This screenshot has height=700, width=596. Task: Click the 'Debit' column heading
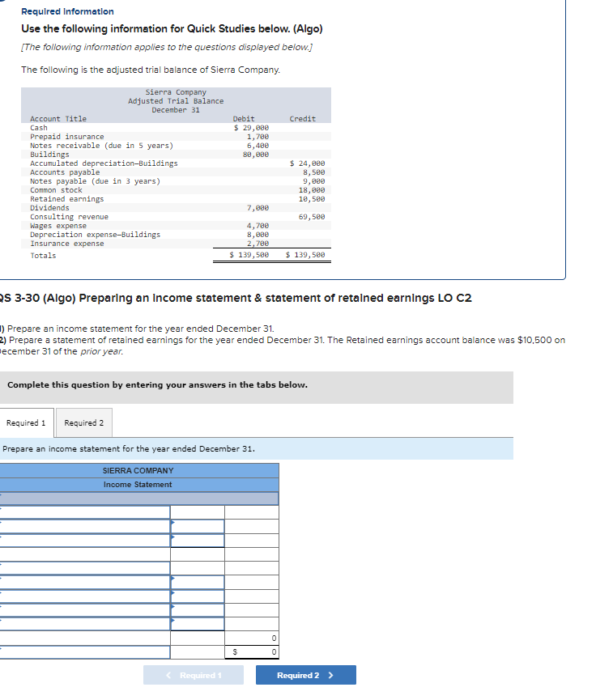(244, 119)
